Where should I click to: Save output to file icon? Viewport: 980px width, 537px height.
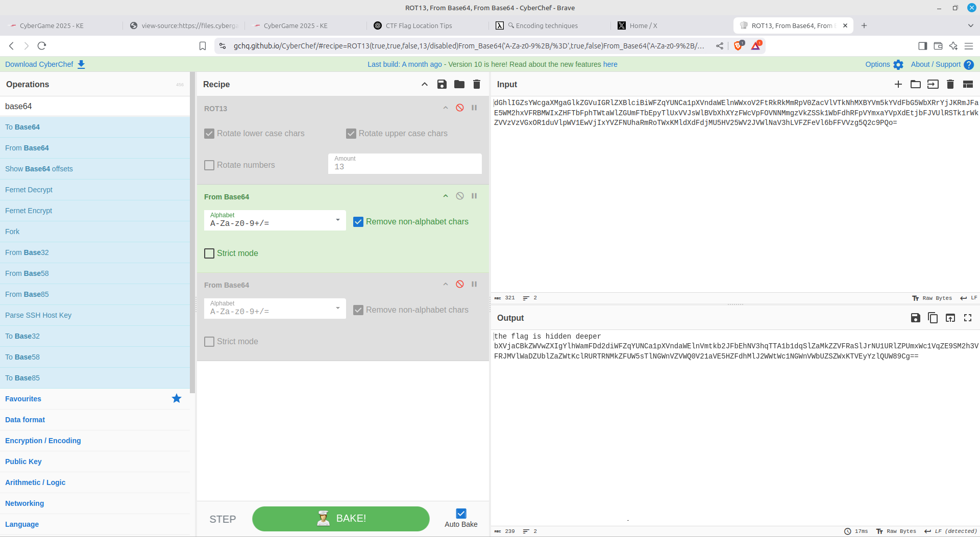(916, 318)
